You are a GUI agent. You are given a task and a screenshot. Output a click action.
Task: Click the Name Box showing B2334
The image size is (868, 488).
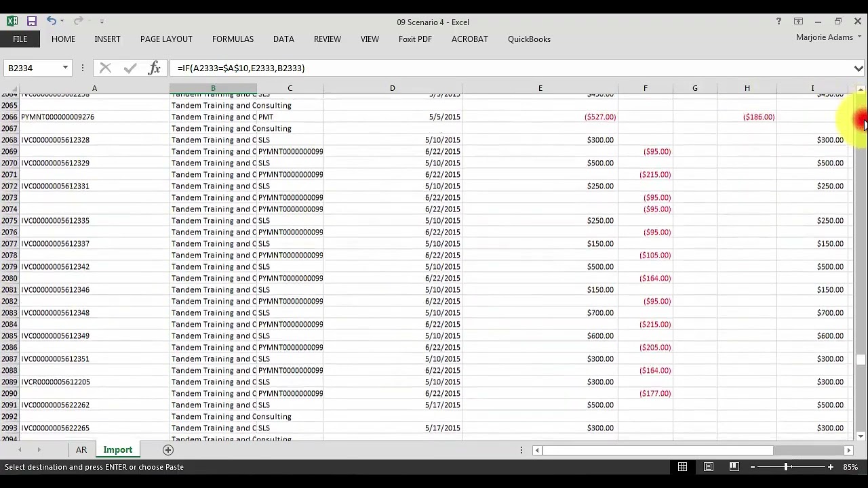coord(33,68)
